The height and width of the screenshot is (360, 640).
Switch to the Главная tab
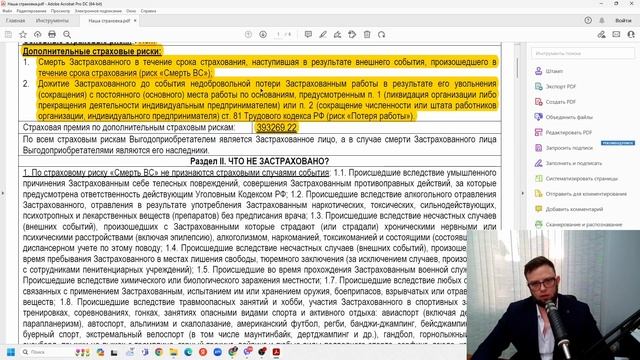(x=16, y=20)
